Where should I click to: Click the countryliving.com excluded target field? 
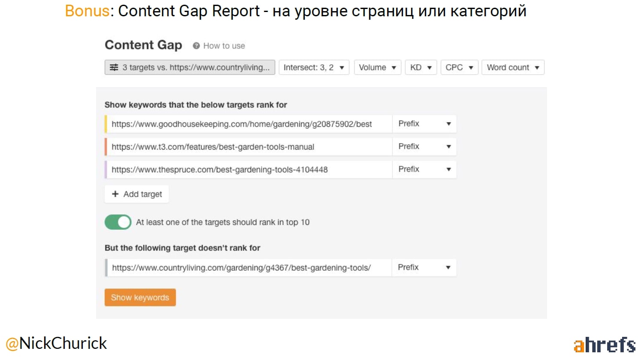click(x=249, y=268)
